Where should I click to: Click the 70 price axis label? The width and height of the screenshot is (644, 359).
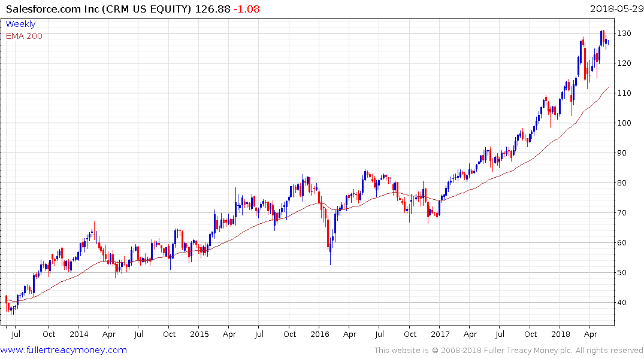tap(622, 213)
